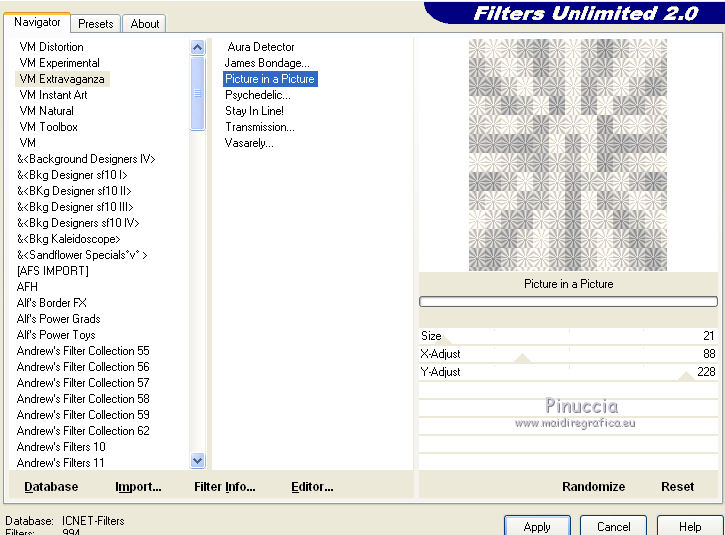
Task: Open Filter Info...
Action: [x=225, y=487]
